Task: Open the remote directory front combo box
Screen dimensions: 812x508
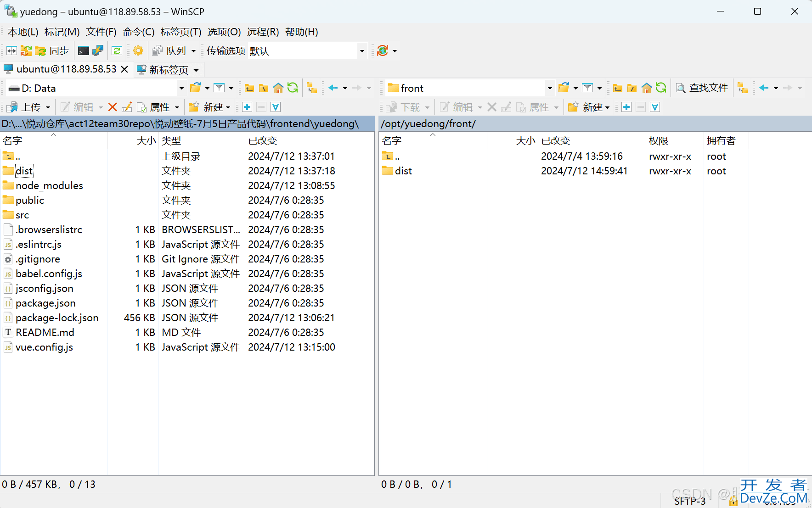Action: [469, 88]
